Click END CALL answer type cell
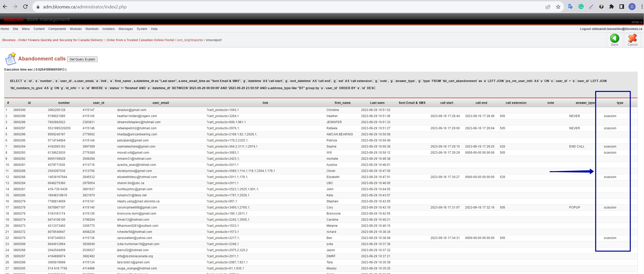This screenshot has height=274, width=644. click(577, 147)
